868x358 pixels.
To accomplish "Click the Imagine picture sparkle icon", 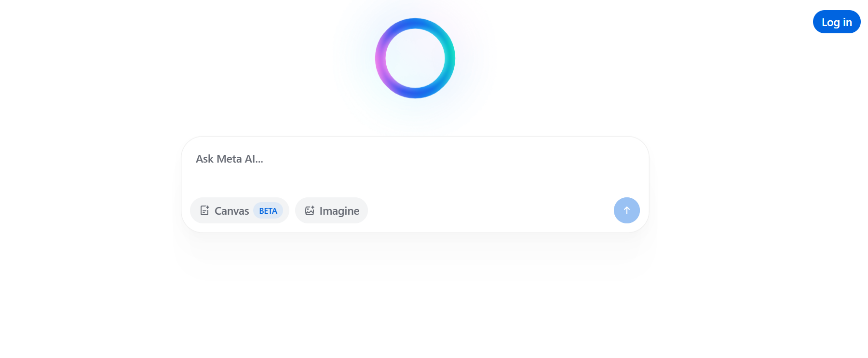I will (310, 210).
